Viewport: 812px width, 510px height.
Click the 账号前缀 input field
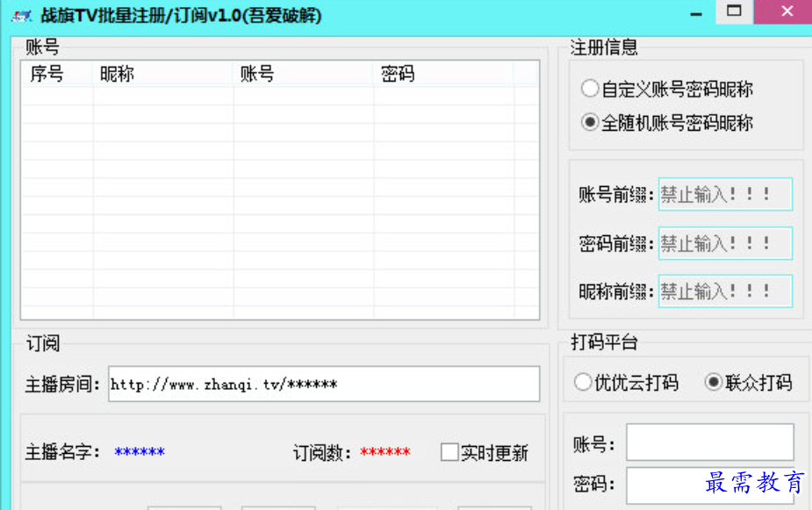point(725,195)
